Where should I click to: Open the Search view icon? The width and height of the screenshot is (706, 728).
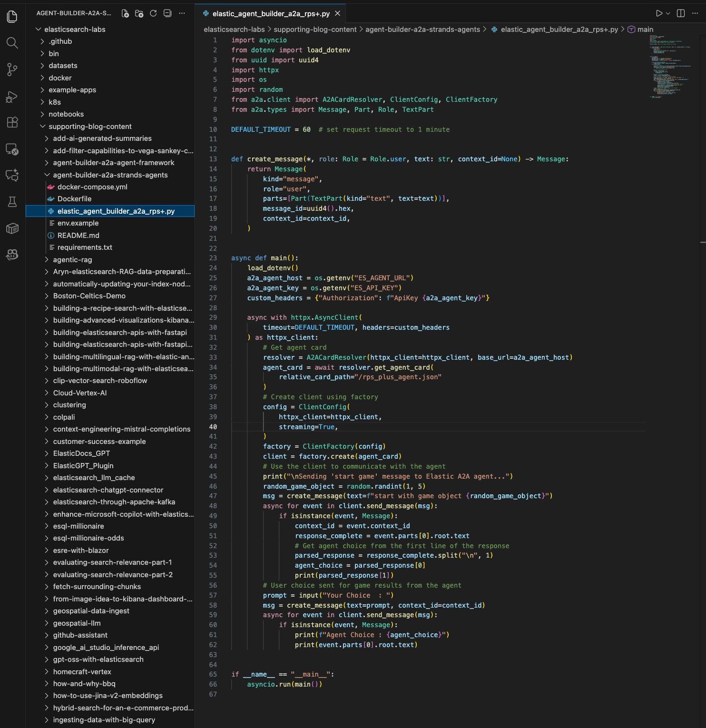pyautogui.click(x=12, y=43)
